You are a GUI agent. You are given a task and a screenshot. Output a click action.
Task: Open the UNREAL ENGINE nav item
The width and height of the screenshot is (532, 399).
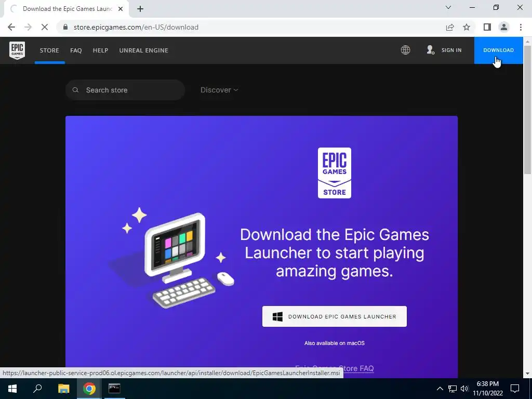click(144, 50)
